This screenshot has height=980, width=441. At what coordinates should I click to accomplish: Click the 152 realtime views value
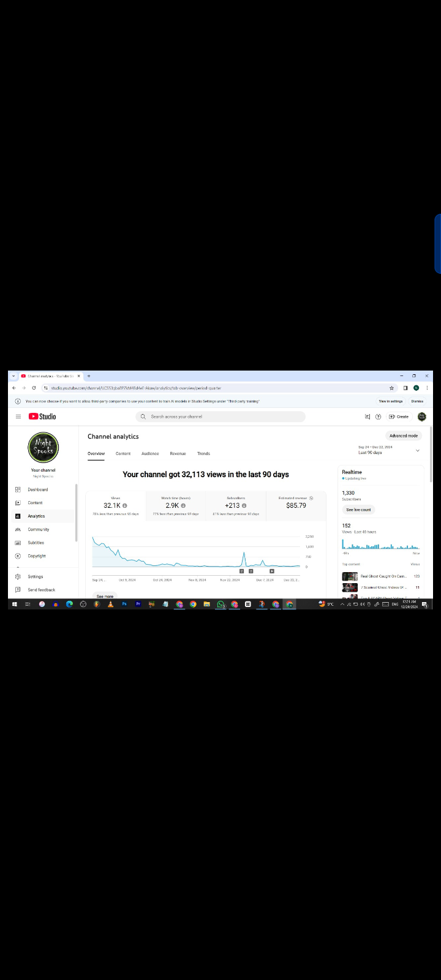pos(347,526)
